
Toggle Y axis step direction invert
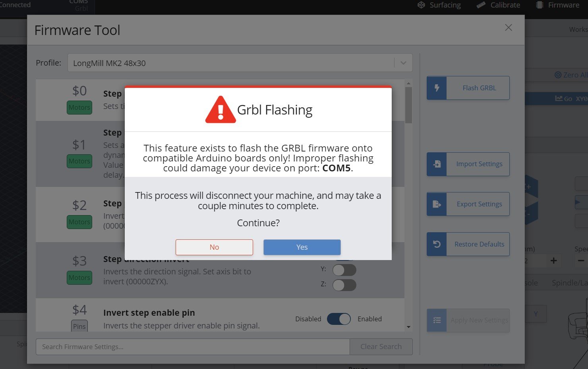point(344,270)
